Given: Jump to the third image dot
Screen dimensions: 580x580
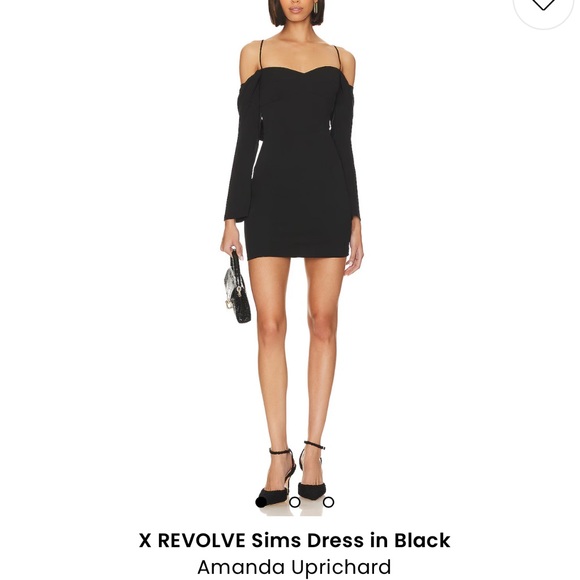Looking at the screenshot, I should [x=328, y=502].
